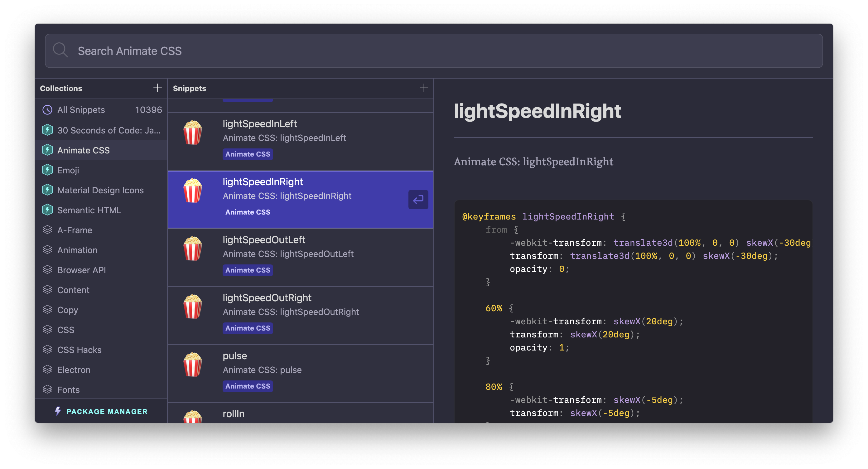Click the @keyframes lightSpeedInRight code line

coord(543,216)
